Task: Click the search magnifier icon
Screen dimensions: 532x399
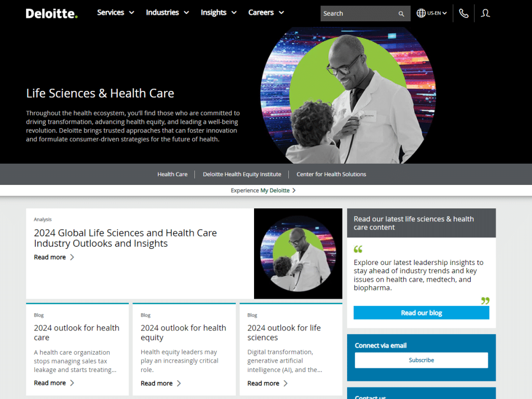Action: (x=402, y=14)
